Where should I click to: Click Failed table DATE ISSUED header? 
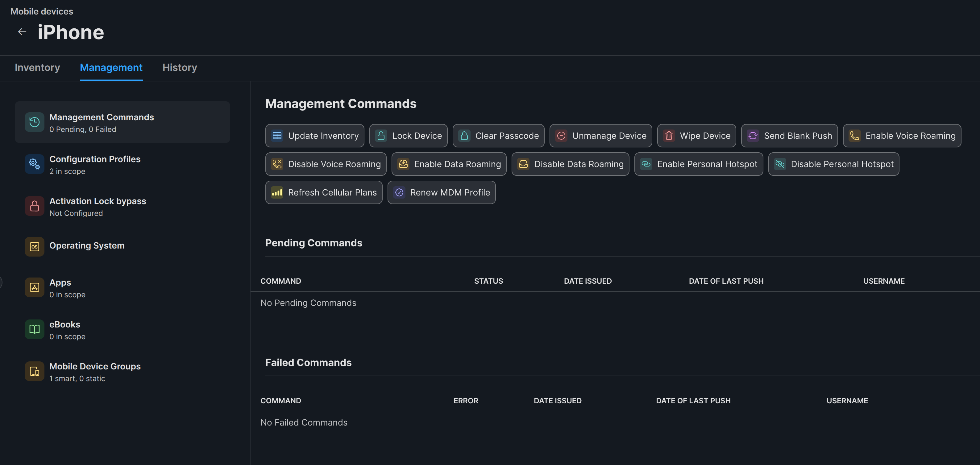coord(558,401)
